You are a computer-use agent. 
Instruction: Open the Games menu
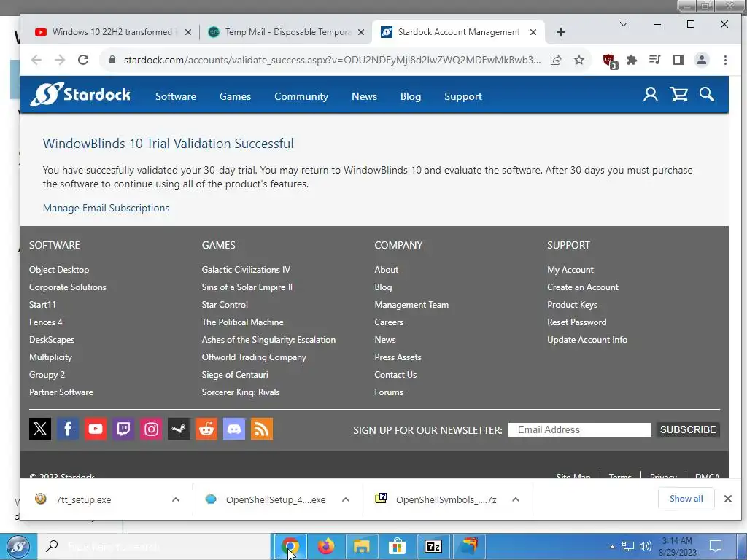click(236, 96)
